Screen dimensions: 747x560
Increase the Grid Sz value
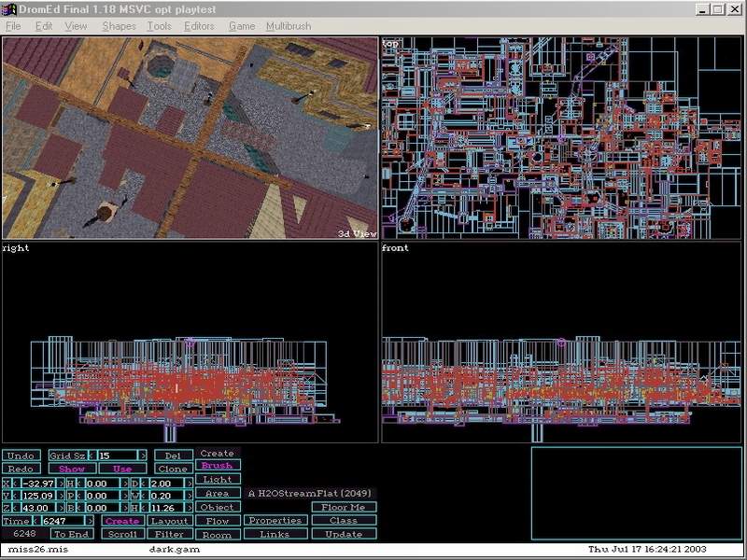(x=142, y=455)
